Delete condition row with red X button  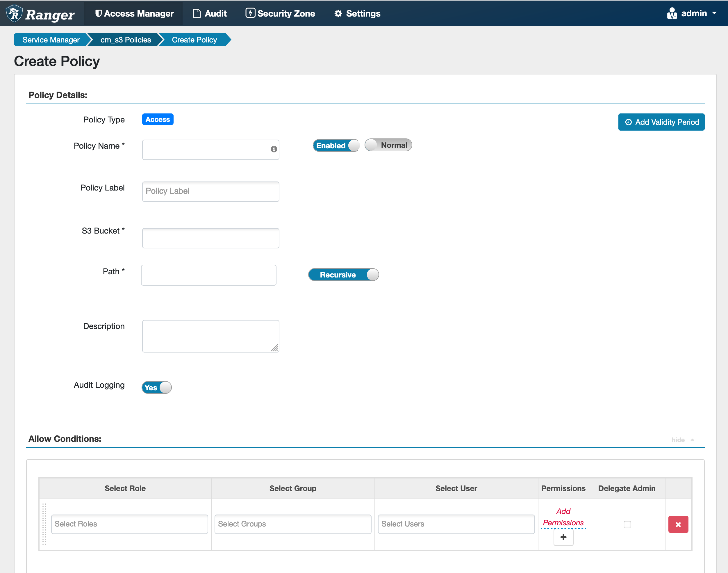(678, 524)
